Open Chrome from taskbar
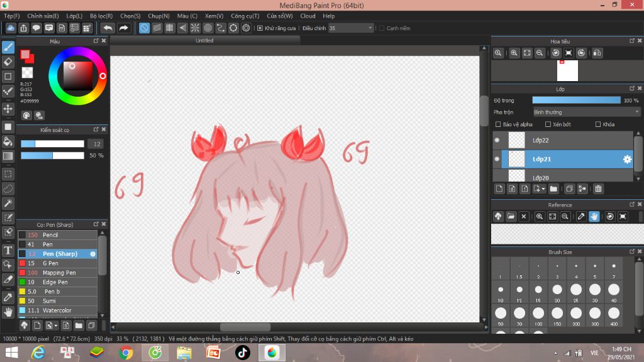 click(126, 353)
